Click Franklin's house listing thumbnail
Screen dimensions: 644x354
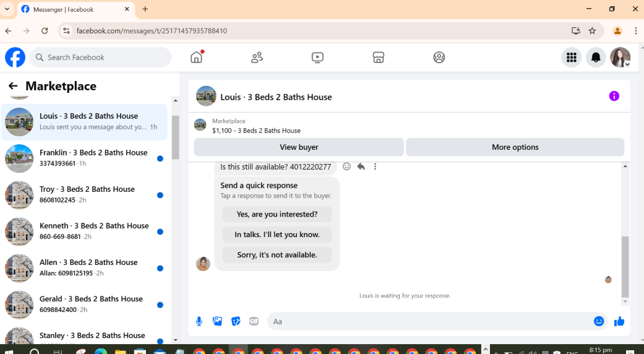(19, 158)
